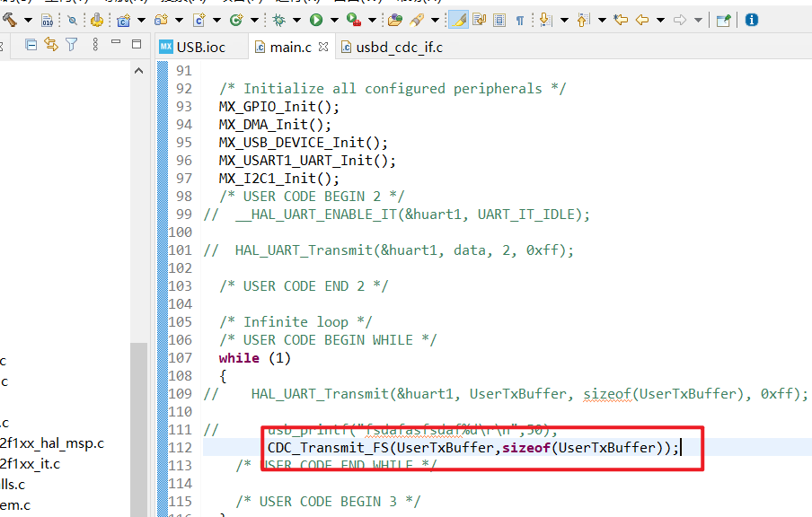Open the back history dropdown arrow
The height and width of the screenshot is (517, 812).
661,20
